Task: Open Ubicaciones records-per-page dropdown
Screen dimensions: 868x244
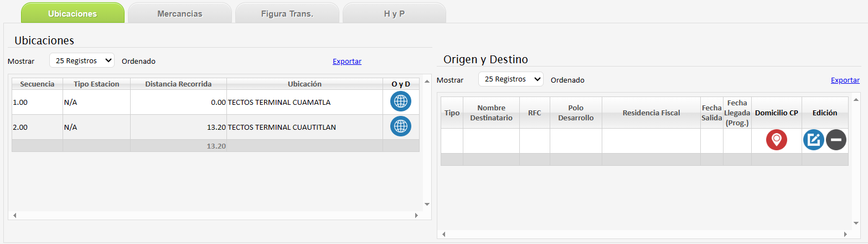Action: tap(82, 60)
